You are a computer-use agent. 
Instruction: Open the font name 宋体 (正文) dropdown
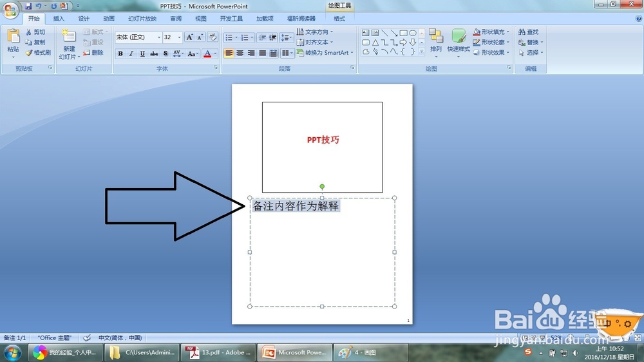[159, 37]
